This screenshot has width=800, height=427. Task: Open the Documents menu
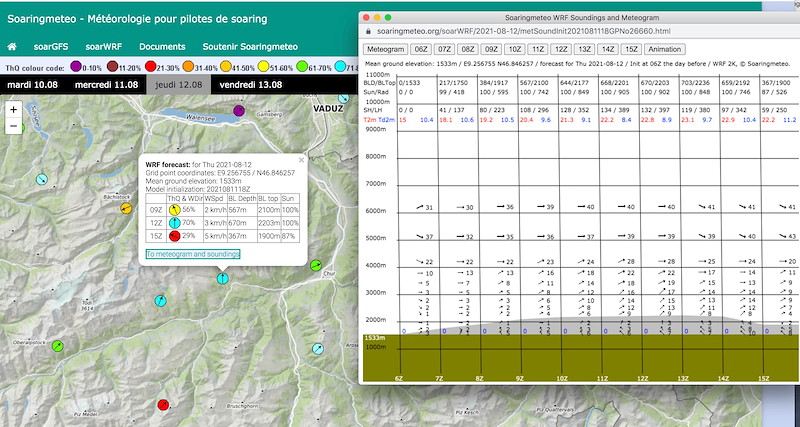(x=162, y=46)
